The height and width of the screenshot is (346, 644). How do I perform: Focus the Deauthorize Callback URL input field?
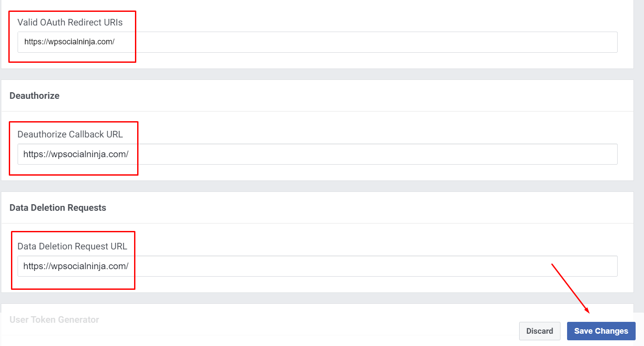click(317, 154)
